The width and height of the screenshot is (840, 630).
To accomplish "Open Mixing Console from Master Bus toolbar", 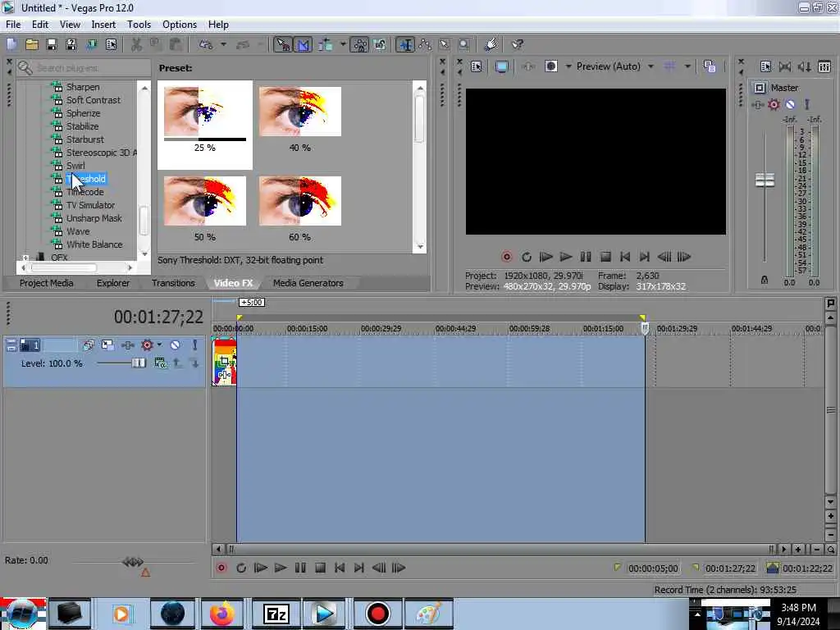I will tap(824, 66).
